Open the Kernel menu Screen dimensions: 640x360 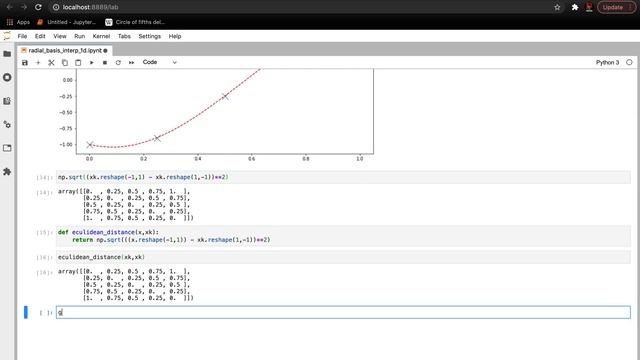(x=101, y=36)
